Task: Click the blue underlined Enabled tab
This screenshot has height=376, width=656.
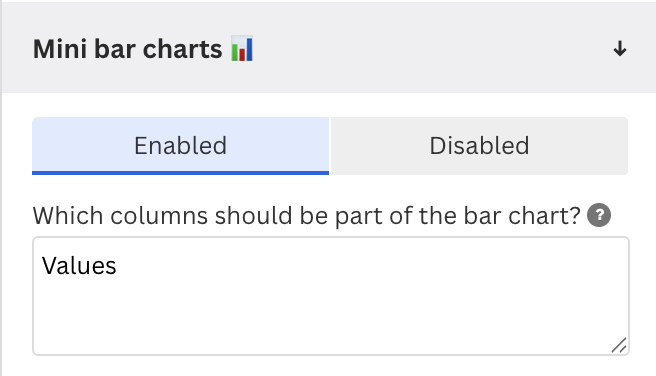Action: pyautogui.click(x=180, y=146)
